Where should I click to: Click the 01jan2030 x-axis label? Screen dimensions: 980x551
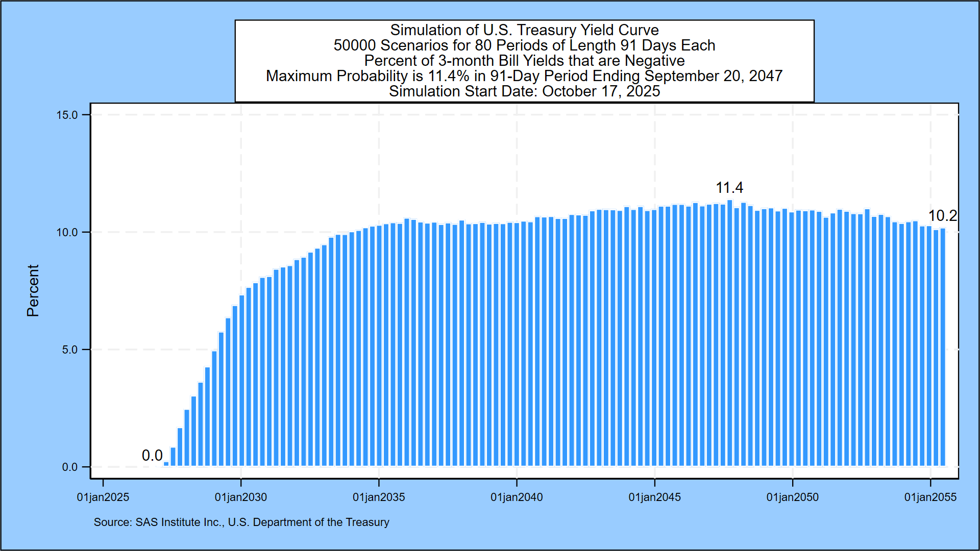[241, 497]
